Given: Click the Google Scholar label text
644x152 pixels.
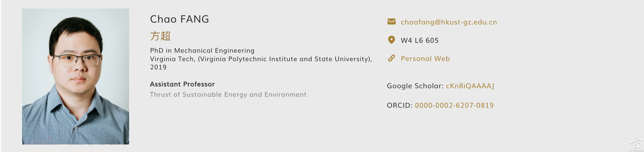Looking at the screenshot, I should pos(415,86).
